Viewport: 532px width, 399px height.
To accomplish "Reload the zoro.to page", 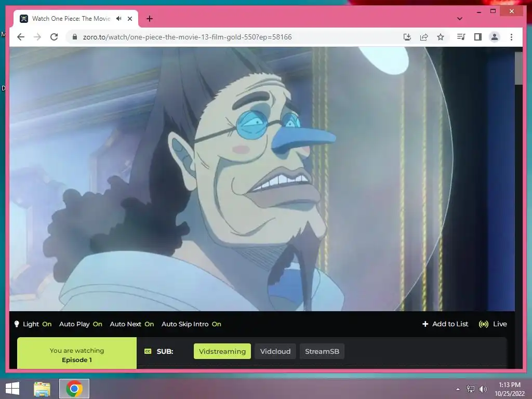I will [x=54, y=37].
